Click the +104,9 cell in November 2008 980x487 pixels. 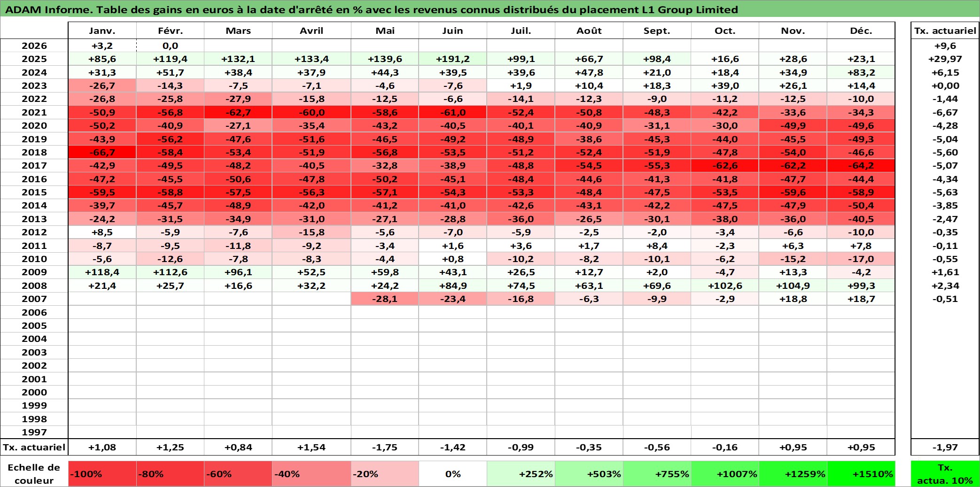(793, 286)
